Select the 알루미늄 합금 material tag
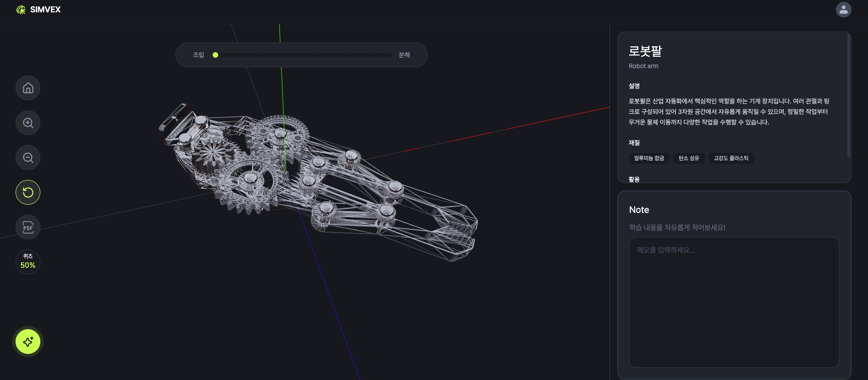 [x=649, y=158]
